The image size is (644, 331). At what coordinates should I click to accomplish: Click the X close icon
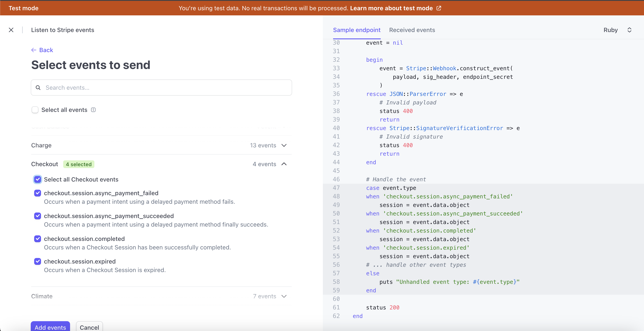point(11,30)
